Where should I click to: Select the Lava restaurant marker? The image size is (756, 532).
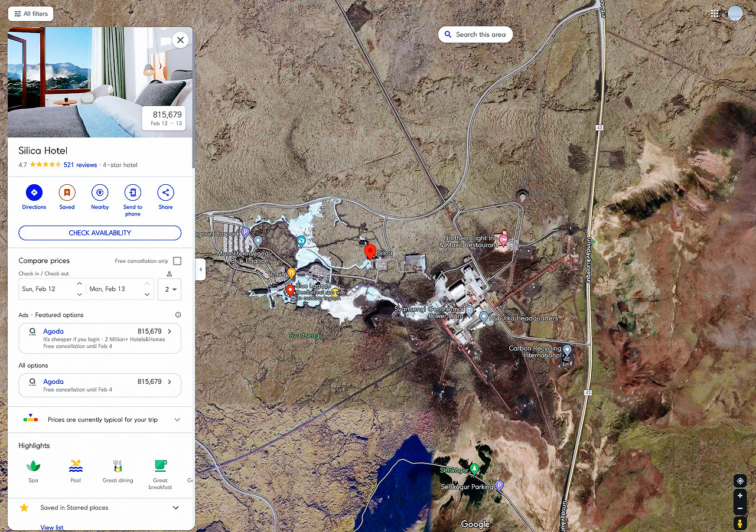[x=291, y=273]
